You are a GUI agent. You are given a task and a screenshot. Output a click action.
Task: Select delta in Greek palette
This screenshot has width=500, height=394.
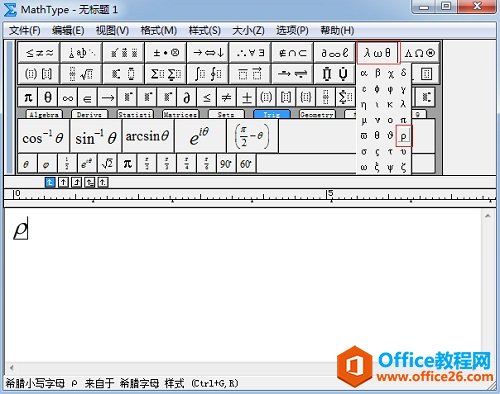click(x=404, y=73)
